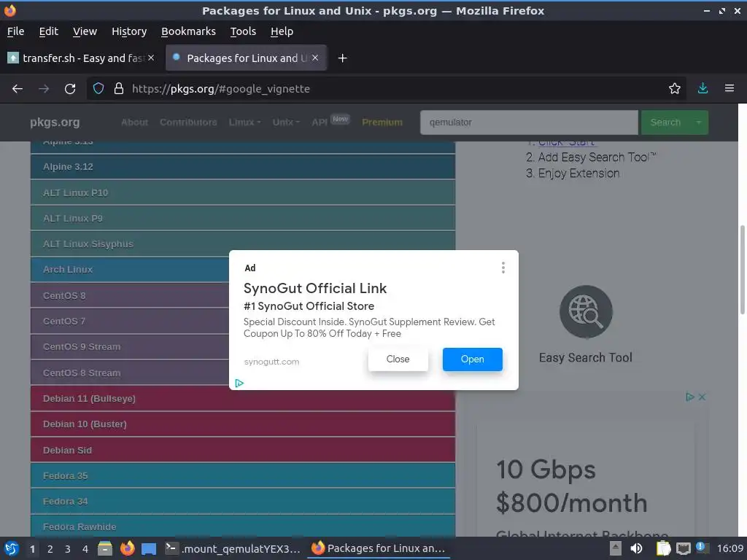Screen dimensions: 747x560
Task: Open the ALT Linux Sisyphus row
Action: pyautogui.click(x=242, y=244)
